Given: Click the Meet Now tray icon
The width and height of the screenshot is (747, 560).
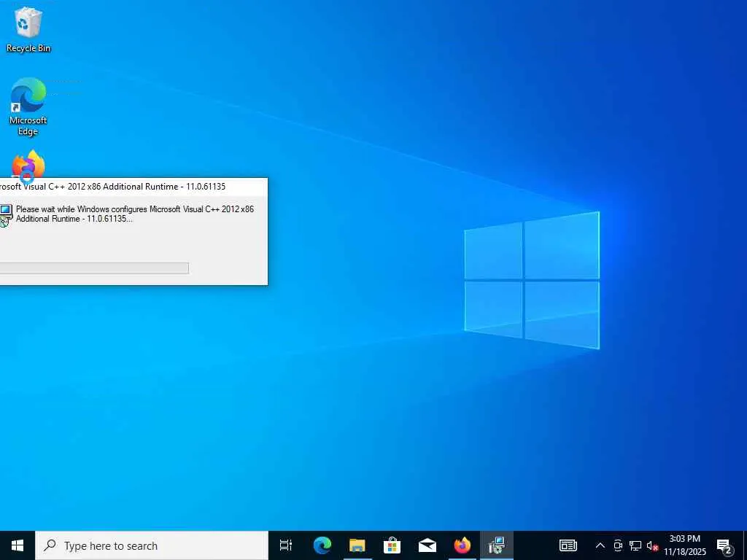Looking at the screenshot, I should (618, 545).
